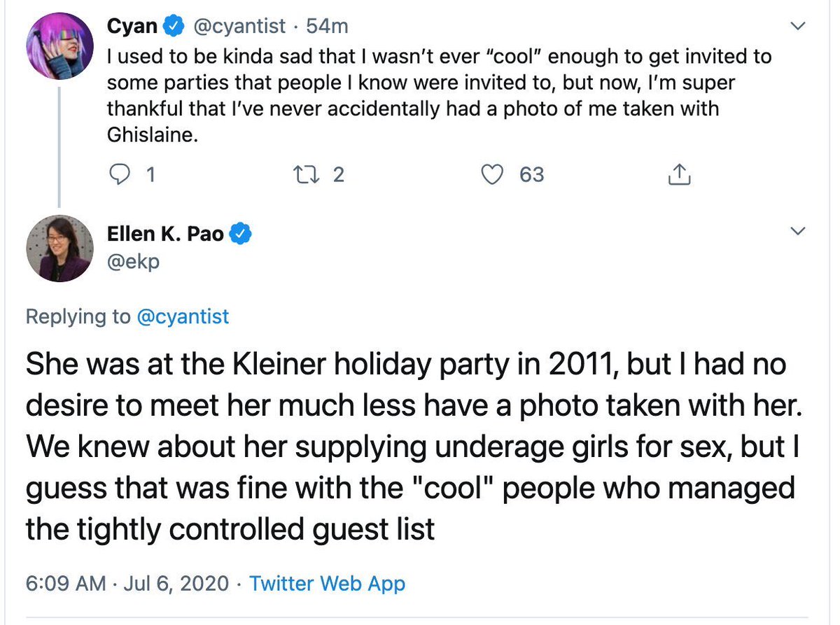This screenshot has width=840, height=625.
Task: Like Cyan's tweet with the heart icon
Action: click(x=496, y=174)
